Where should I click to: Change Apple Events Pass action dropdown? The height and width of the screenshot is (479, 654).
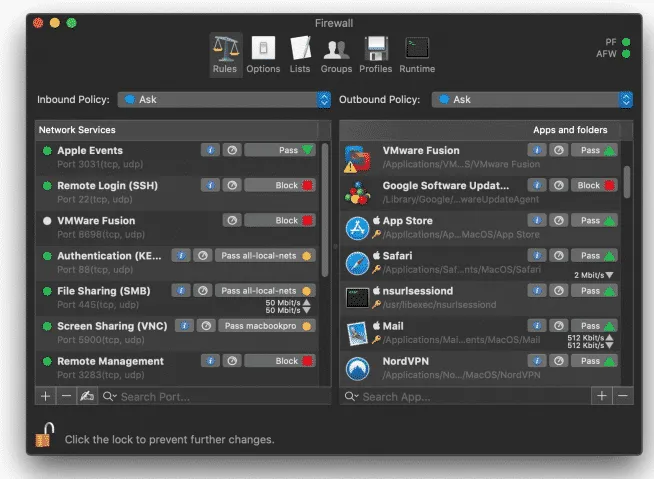tap(280, 150)
